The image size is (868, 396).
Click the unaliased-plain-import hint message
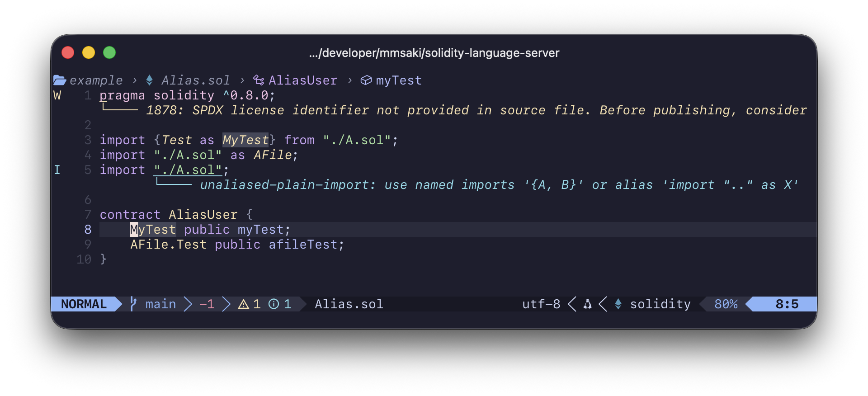click(500, 185)
